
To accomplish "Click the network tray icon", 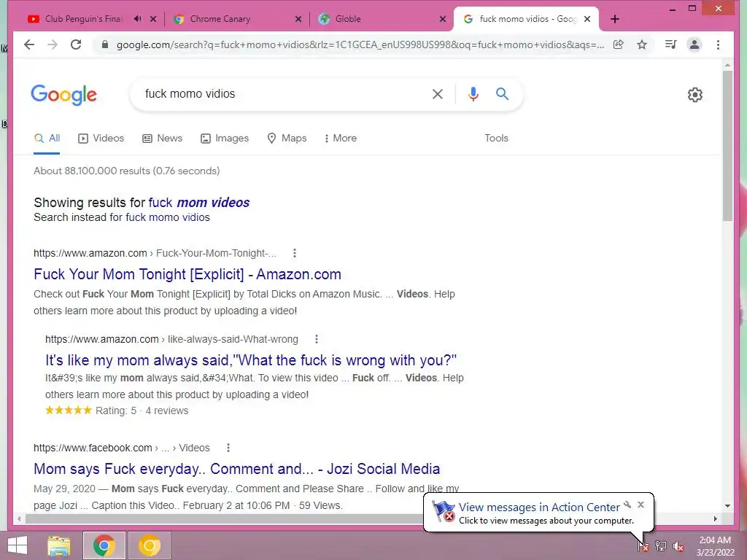I will (661, 545).
